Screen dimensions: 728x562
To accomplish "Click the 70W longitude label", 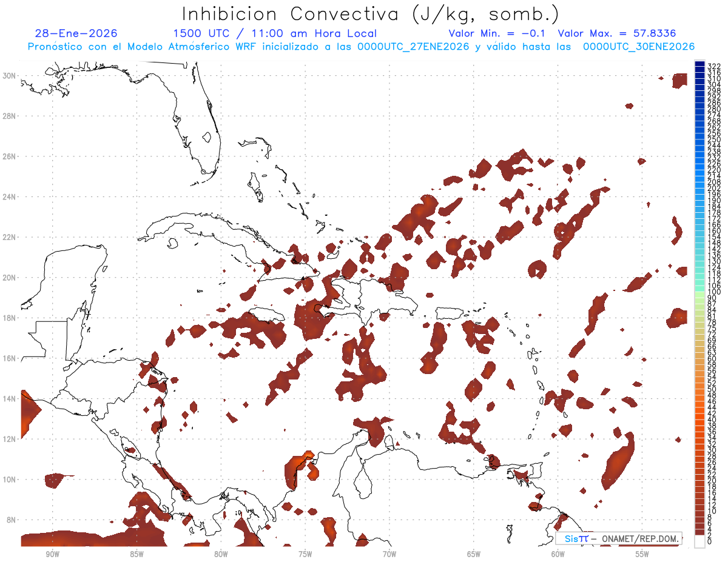I will pyautogui.click(x=389, y=554).
